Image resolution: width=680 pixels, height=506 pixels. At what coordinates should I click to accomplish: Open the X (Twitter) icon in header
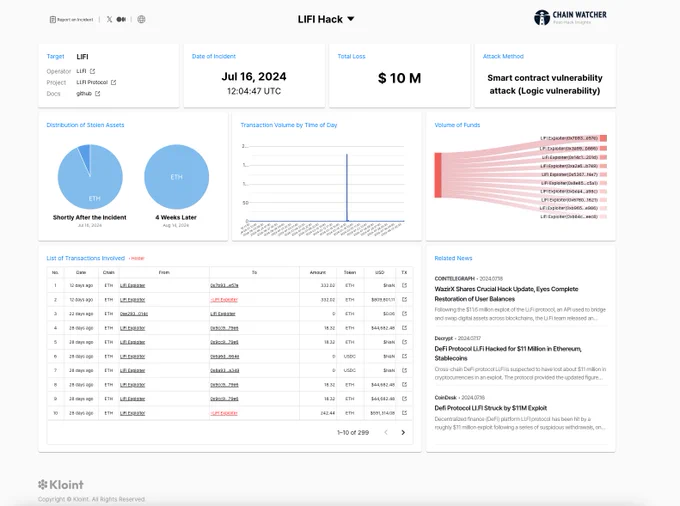pyautogui.click(x=109, y=20)
